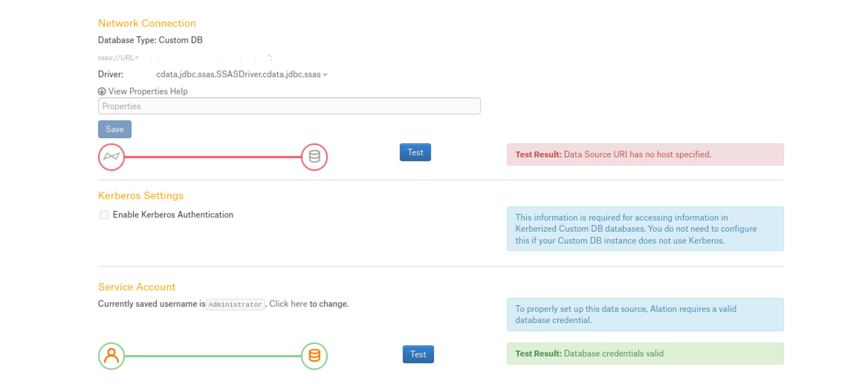Click the red Alation logo circle icon
The width and height of the screenshot is (868, 384).
pos(111,157)
